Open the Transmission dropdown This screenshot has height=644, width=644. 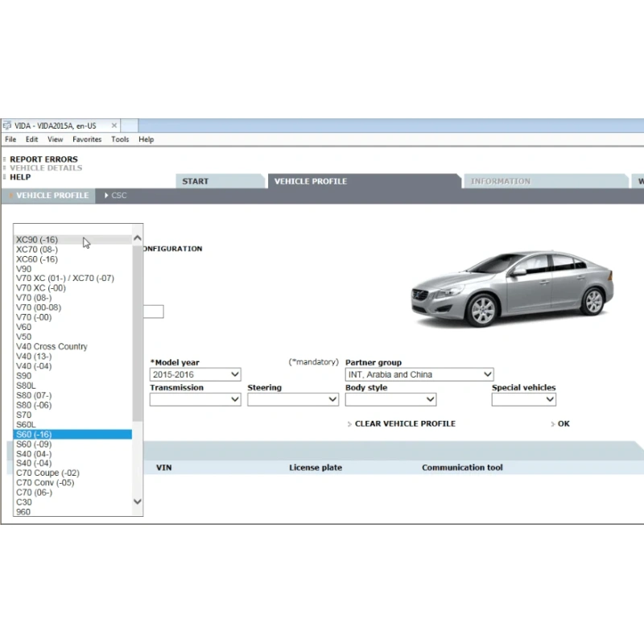[x=195, y=399]
